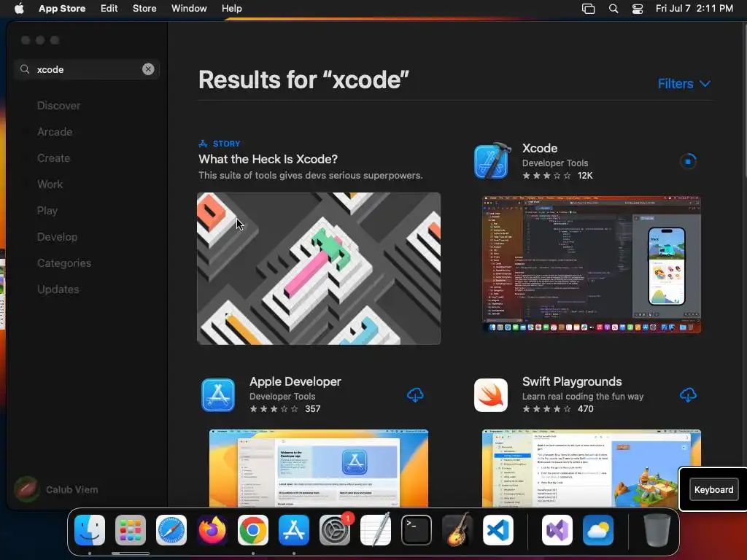Open the Window menu
The width and height of the screenshot is (747, 560).
click(189, 9)
